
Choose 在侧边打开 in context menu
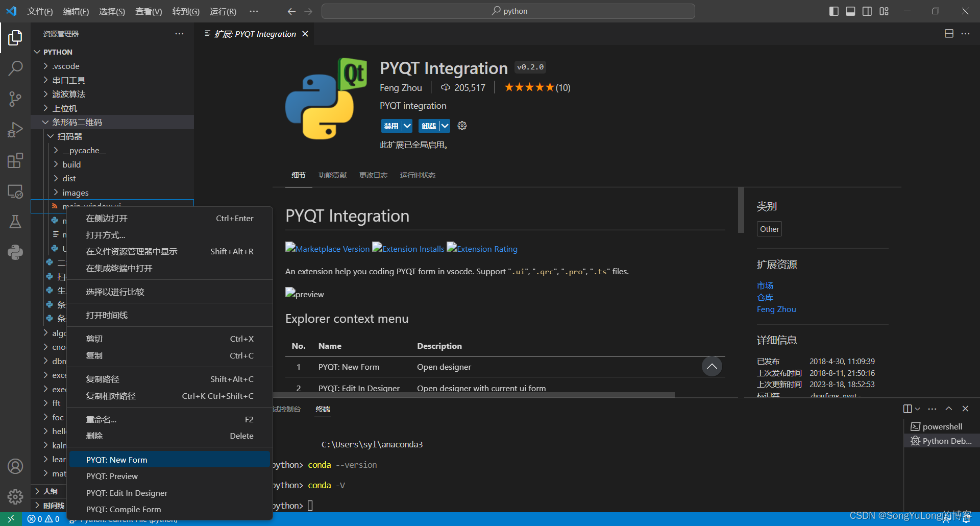tap(169, 218)
